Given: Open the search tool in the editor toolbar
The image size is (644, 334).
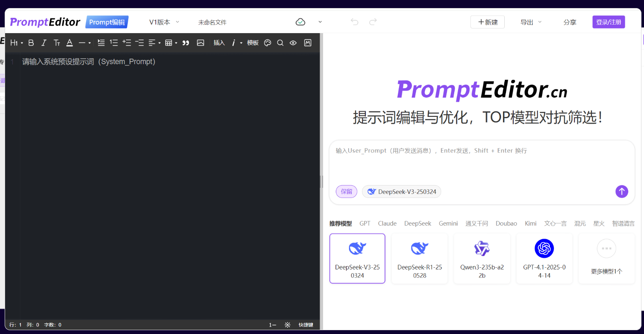Looking at the screenshot, I should click(280, 43).
